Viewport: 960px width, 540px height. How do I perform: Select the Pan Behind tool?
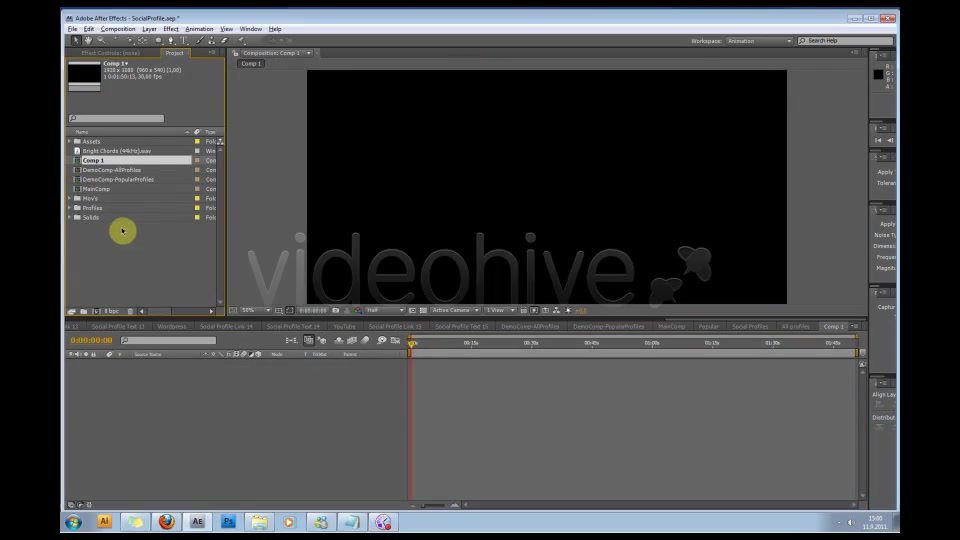coord(143,40)
